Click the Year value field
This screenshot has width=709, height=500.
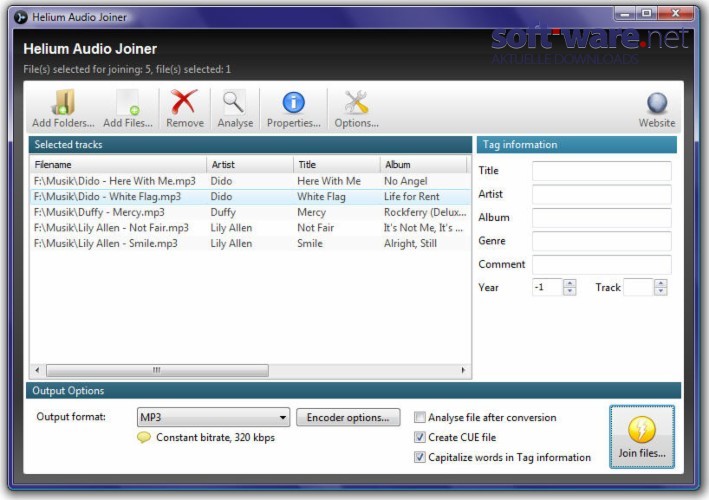click(548, 288)
